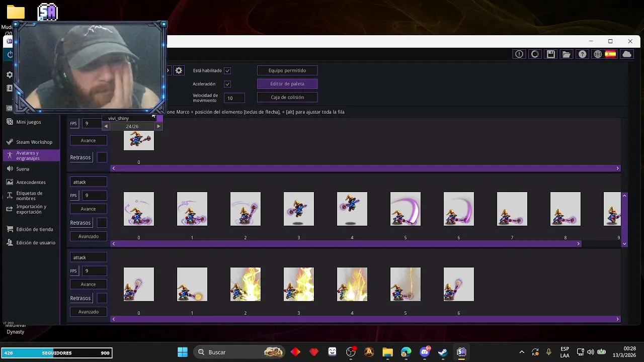Select frame 0 thumbnail of the first attack row
The image size is (644, 362).
point(139,209)
